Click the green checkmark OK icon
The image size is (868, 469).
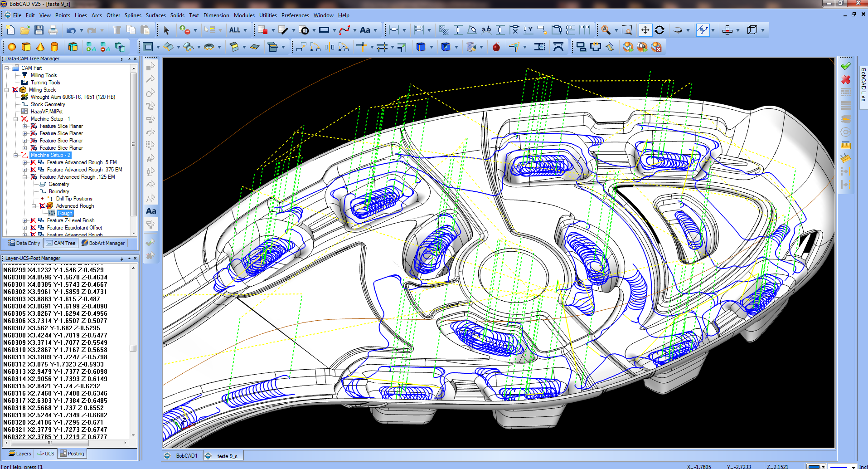pyautogui.click(x=845, y=66)
